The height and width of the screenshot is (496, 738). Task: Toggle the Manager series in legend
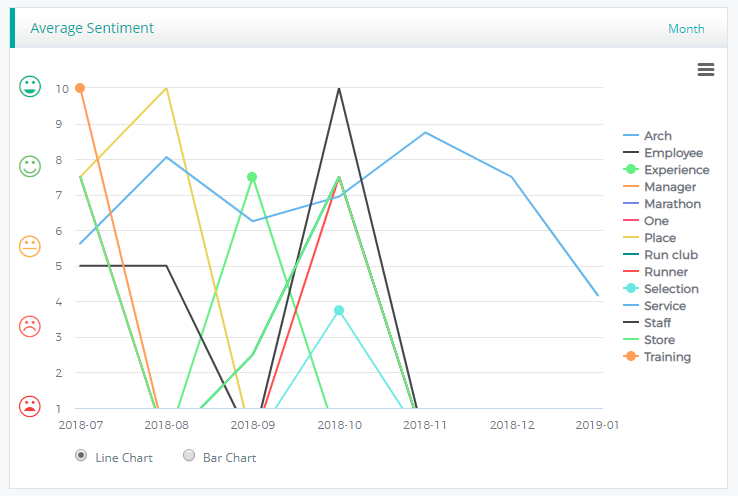tap(659, 187)
